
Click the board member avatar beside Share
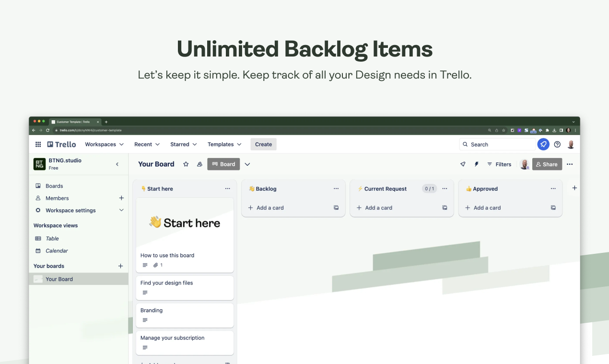click(524, 164)
